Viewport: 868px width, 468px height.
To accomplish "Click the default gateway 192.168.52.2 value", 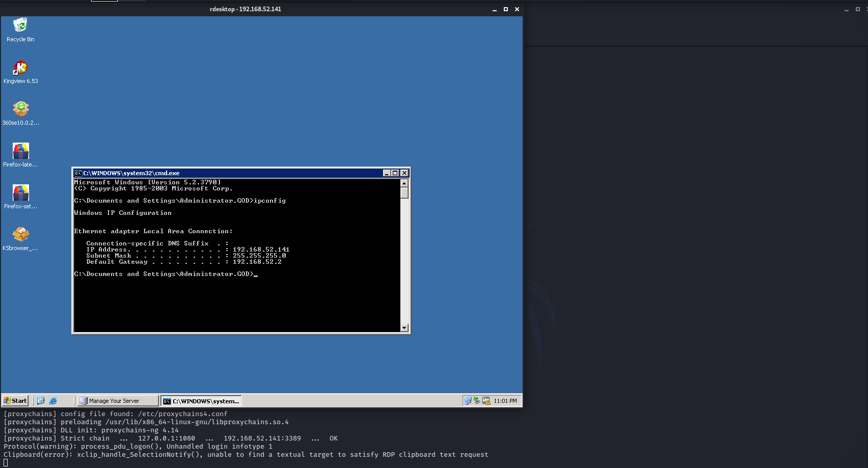I will [257, 262].
